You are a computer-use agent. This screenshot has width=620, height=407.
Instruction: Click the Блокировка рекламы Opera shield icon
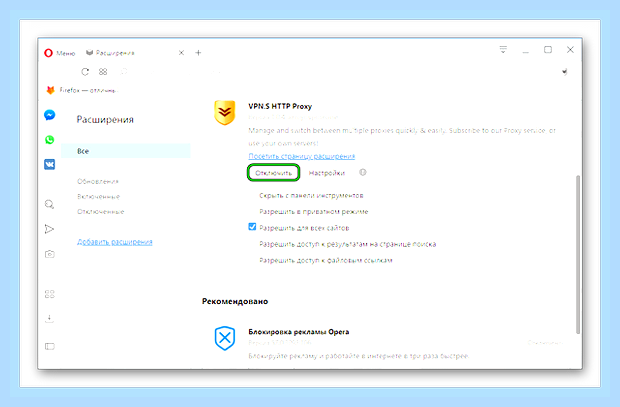tap(225, 338)
